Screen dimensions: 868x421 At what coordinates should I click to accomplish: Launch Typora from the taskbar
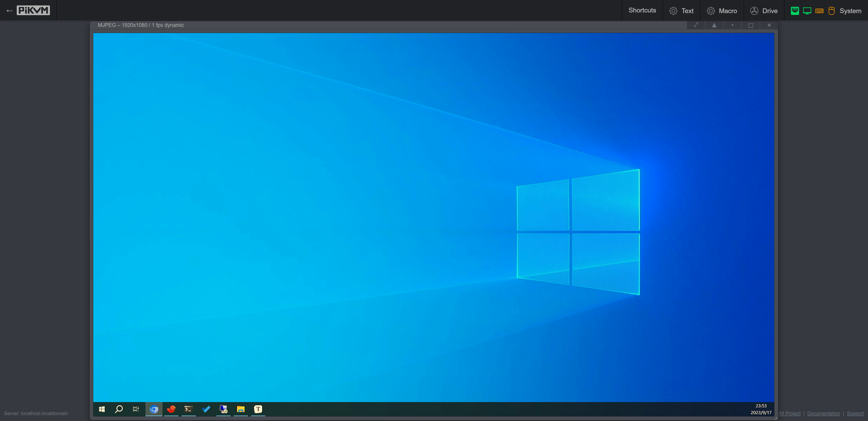[x=258, y=409]
